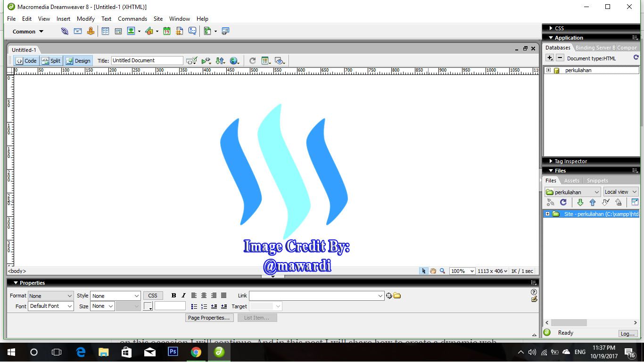Browse for link file folder icon
This screenshot has width=644, height=362.
coord(397,296)
